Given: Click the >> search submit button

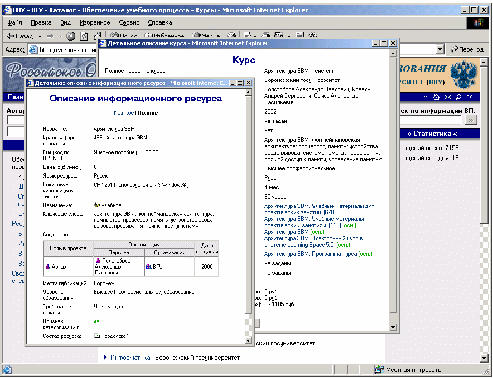Looking at the screenshot, I should point(471,120).
